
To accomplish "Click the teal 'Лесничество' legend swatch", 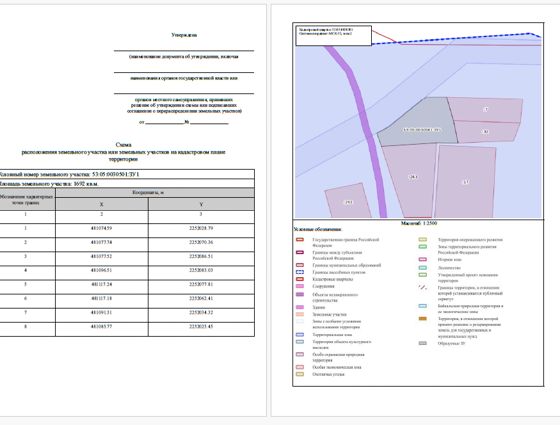I will pos(422,268).
